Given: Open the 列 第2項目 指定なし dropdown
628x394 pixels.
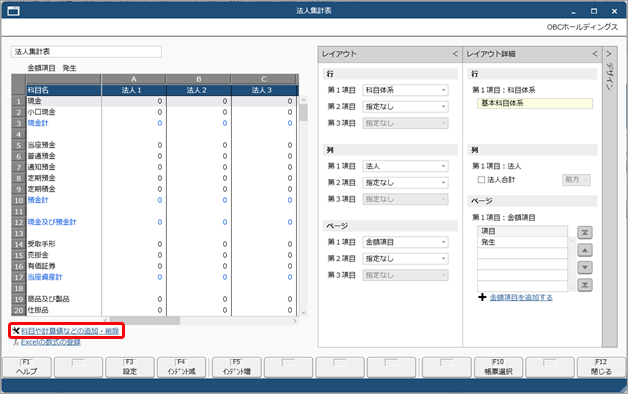Looking at the screenshot, I should (405, 183).
